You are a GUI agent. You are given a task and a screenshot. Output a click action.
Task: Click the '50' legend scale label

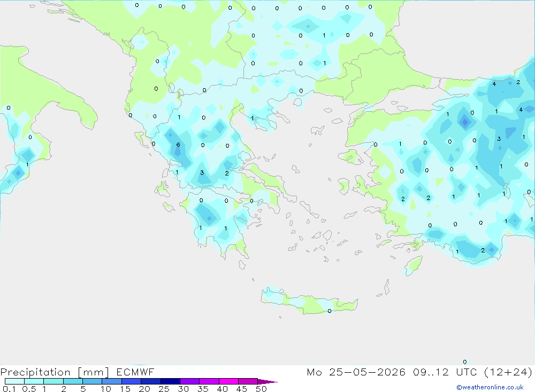click(x=262, y=389)
